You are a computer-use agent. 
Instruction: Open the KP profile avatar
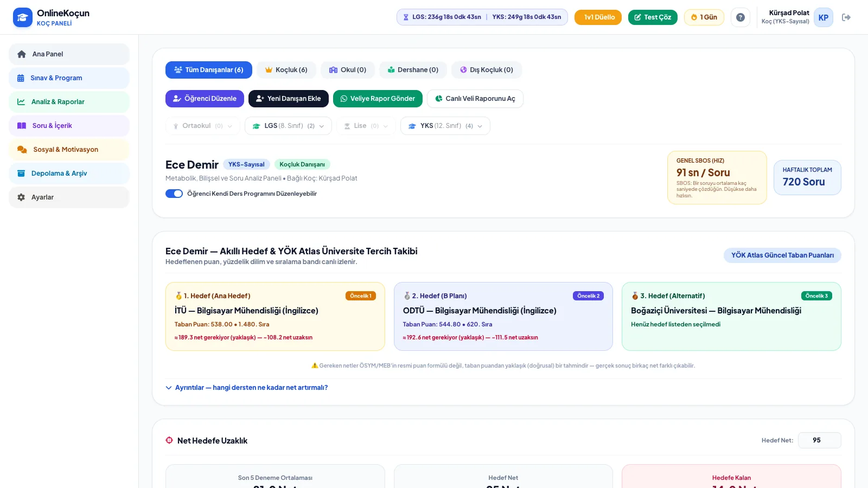pyautogui.click(x=823, y=17)
